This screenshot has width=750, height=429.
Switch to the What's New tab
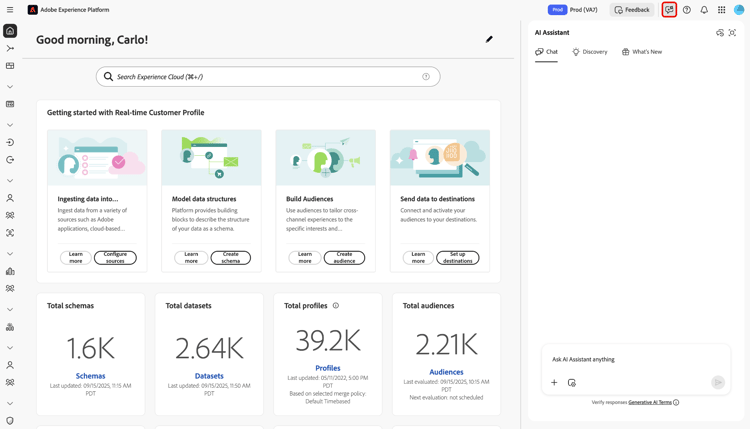[x=641, y=52]
